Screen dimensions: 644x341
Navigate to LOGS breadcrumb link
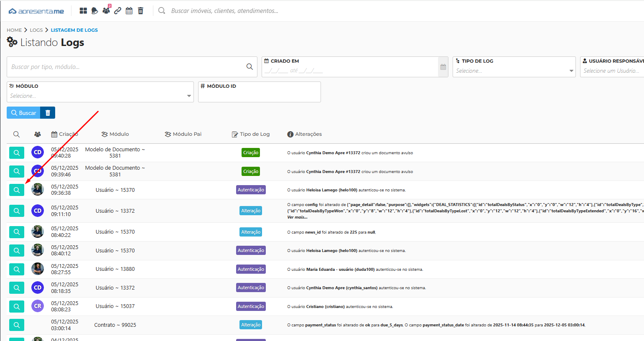click(x=36, y=30)
